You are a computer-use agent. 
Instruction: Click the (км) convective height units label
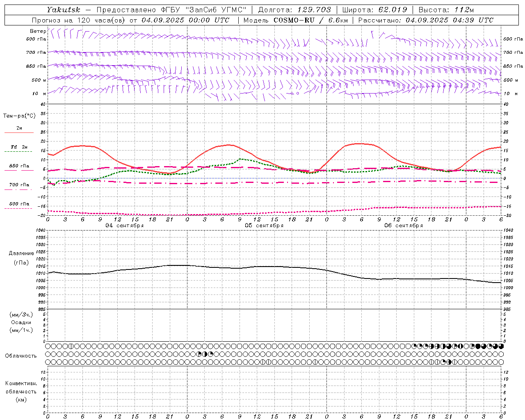tap(21, 399)
